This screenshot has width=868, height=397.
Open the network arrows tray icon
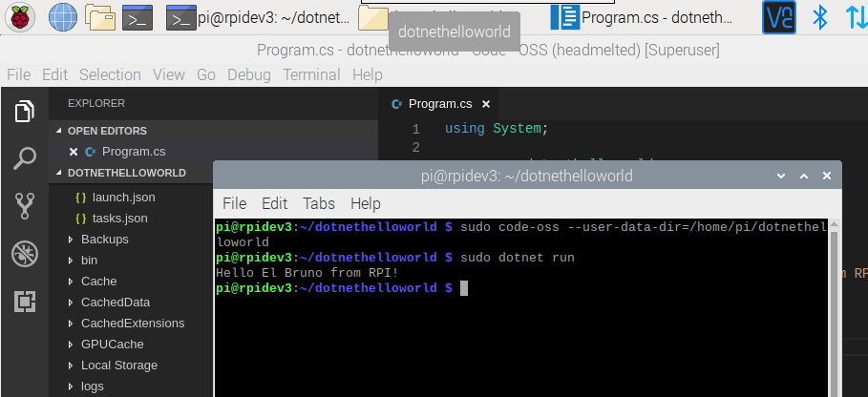click(x=856, y=18)
